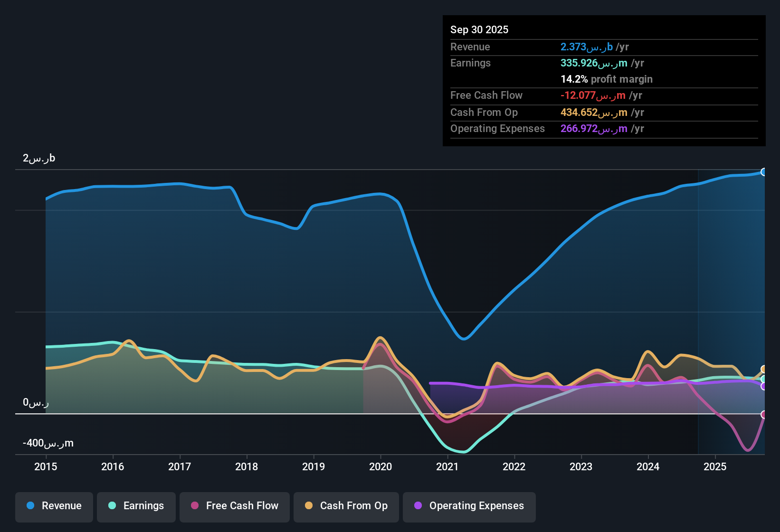Toggle the Revenue series visibility
780x532 pixels.
click(54, 506)
